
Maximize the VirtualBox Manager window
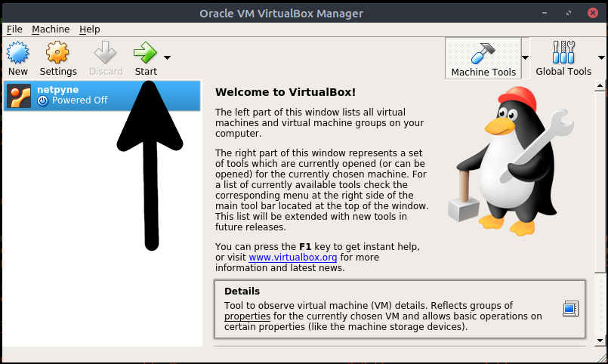tap(569, 13)
